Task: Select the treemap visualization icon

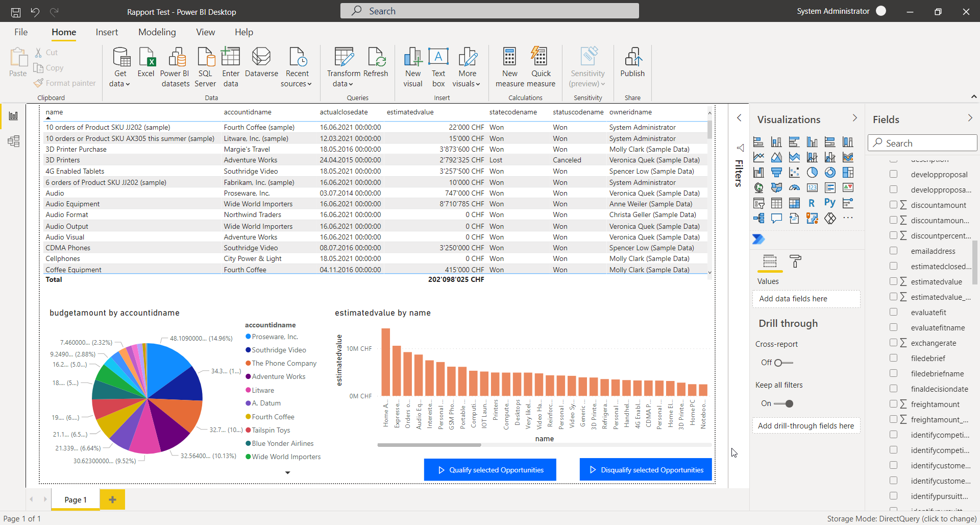Action: [848, 173]
